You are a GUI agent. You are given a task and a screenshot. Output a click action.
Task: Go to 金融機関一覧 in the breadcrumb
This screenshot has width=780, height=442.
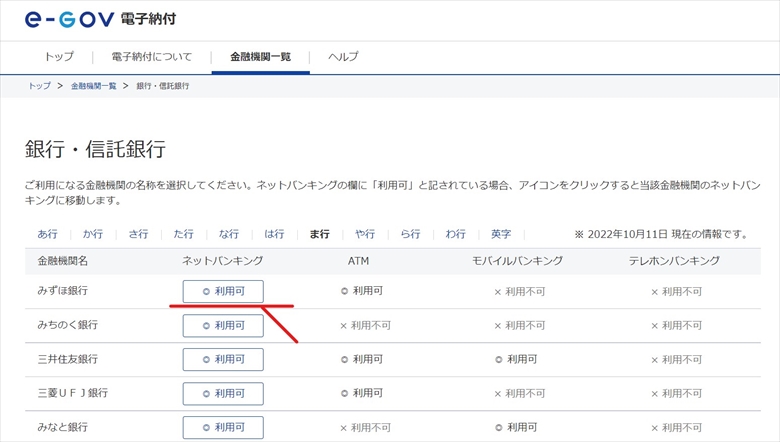(94, 86)
